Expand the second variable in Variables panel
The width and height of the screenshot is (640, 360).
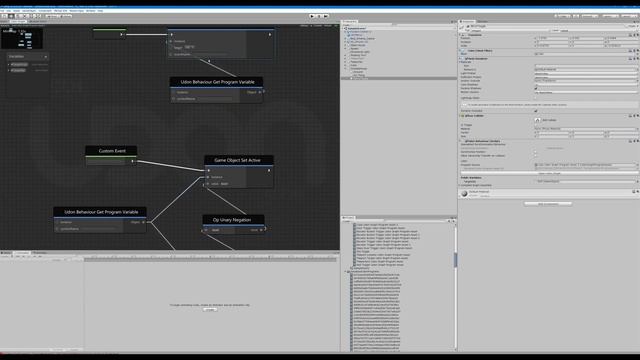point(9,70)
